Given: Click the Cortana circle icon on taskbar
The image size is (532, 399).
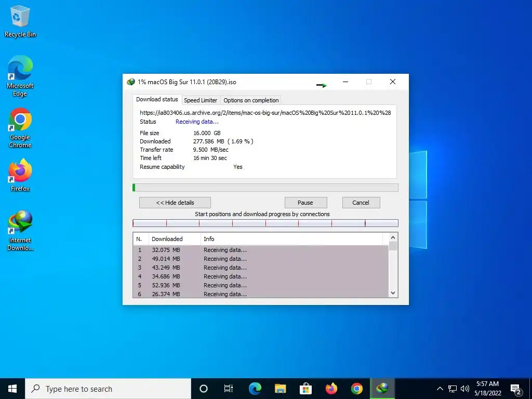Looking at the screenshot, I should pos(203,389).
